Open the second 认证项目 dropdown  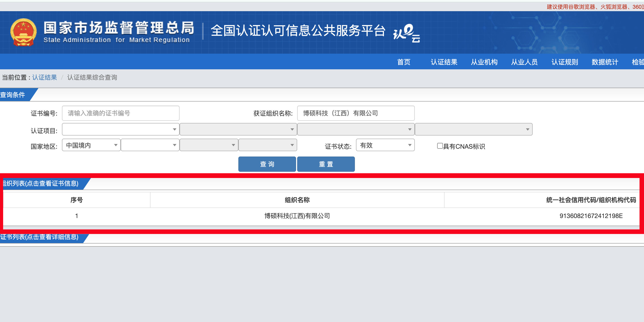click(238, 129)
